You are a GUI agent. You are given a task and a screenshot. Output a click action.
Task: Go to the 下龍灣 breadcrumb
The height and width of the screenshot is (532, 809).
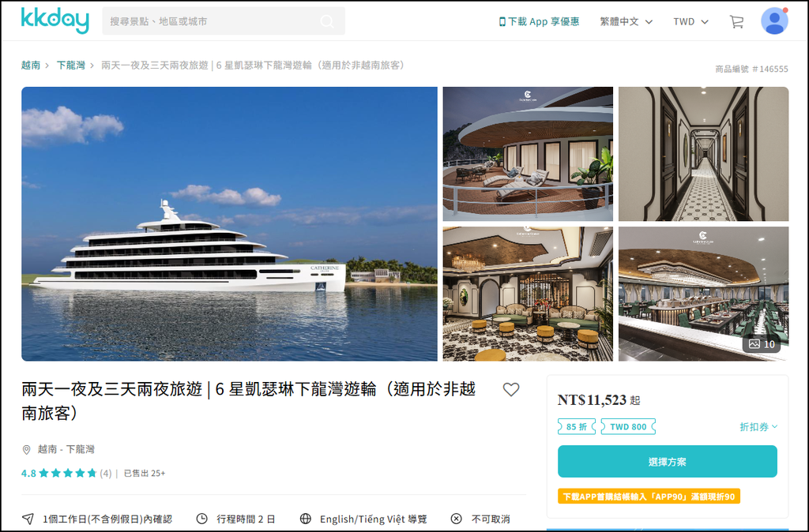point(70,65)
